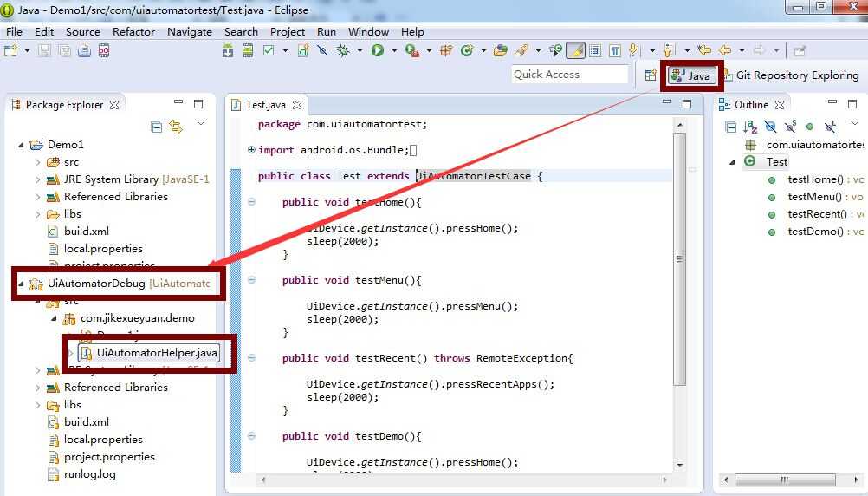868x496 pixels.
Task: Close the Test.java editor tab
Action: [x=297, y=105]
